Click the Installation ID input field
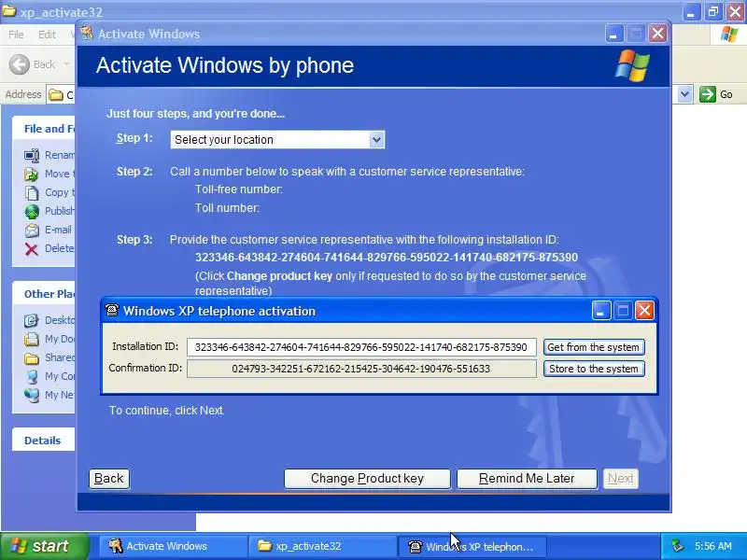Viewport: 747px width, 560px height. 361,347
